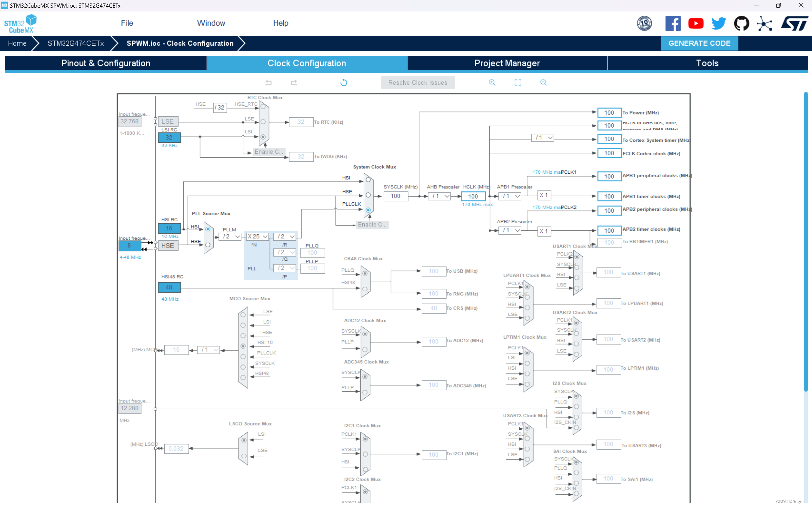Open the Project Manager tab
Screen dimensions: 812x507
coord(507,63)
